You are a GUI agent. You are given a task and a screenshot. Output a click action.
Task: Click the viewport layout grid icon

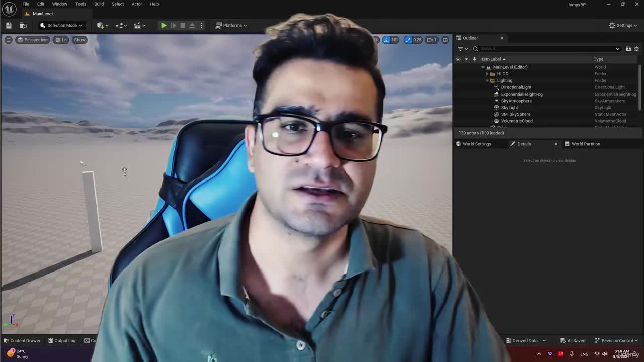pos(445,40)
